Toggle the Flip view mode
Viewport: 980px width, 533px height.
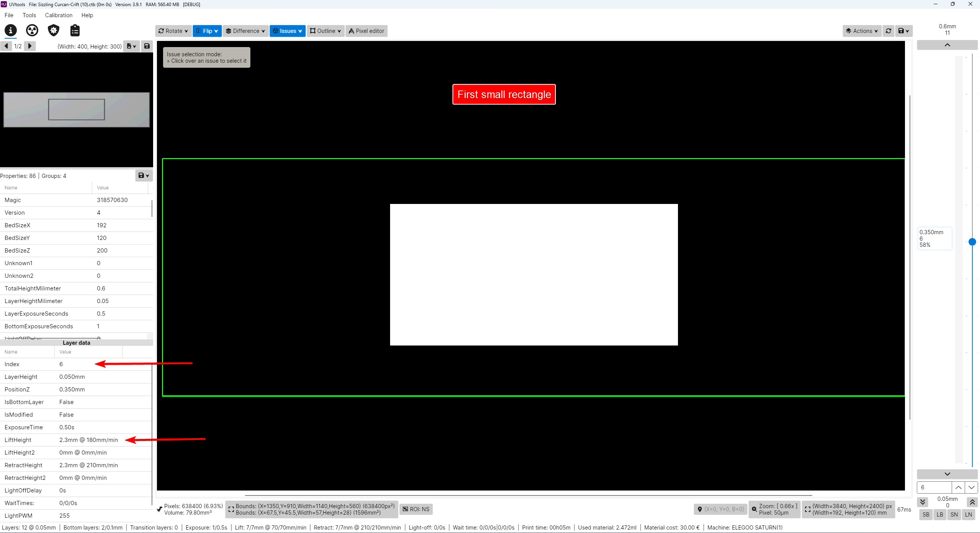pos(207,31)
